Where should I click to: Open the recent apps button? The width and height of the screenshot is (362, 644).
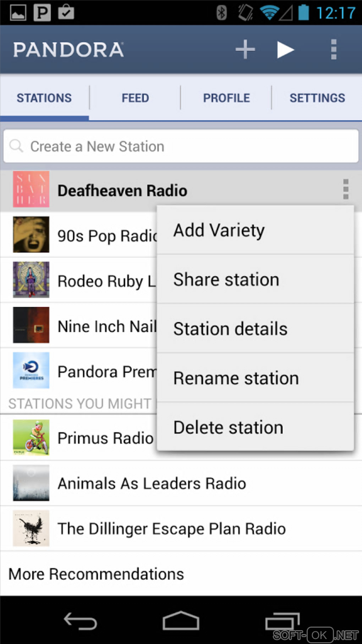coord(282,621)
